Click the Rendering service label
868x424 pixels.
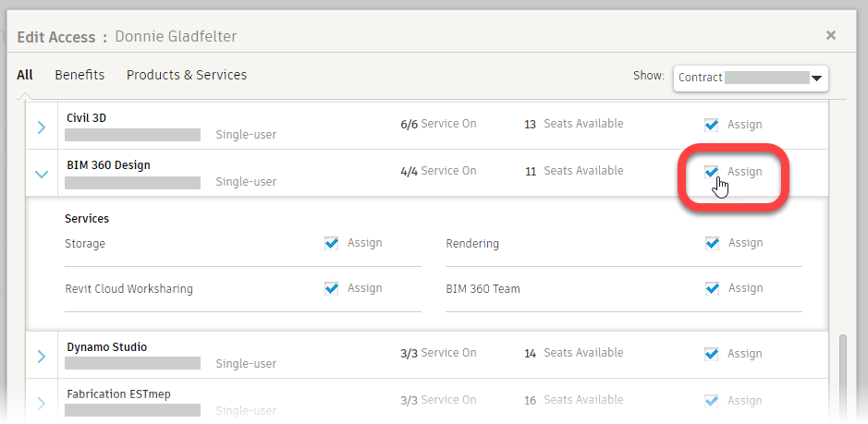click(x=472, y=244)
